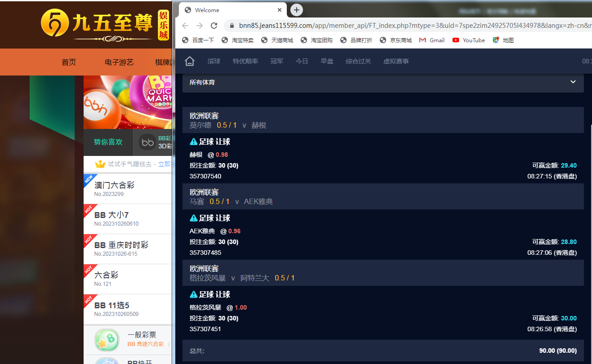Open the Gmail bookmark
Viewport: 592px width, 364px height.
432,40
